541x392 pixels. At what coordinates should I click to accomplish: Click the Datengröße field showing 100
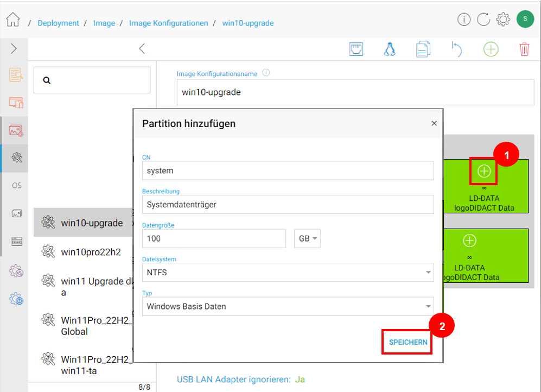(214, 238)
